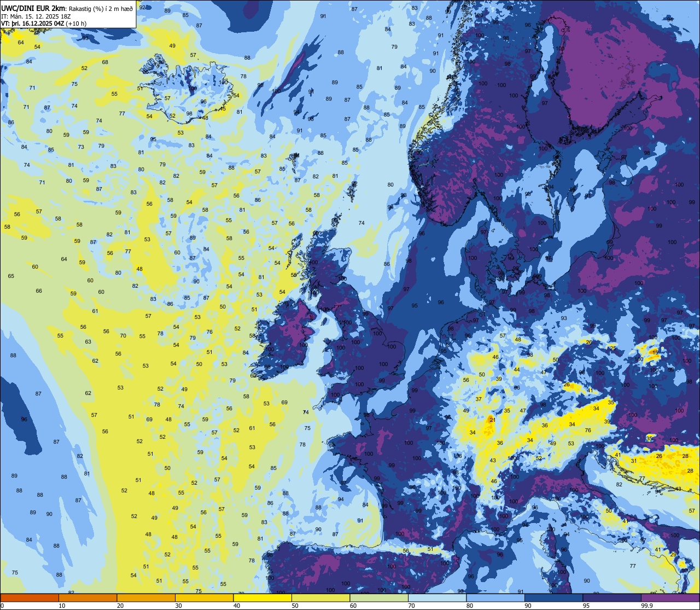Click the humidity value "65" on the map
Image resolution: width=700 pixels, height=610 pixels.
point(11,276)
